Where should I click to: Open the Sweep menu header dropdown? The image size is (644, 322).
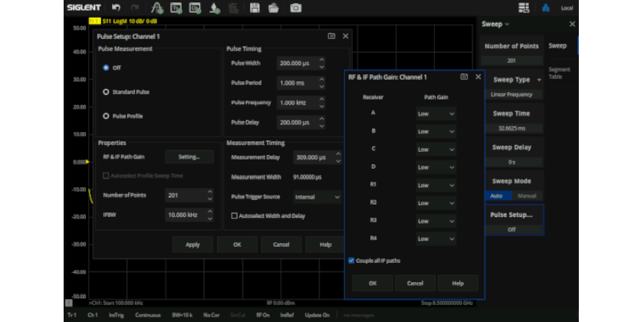[x=496, y=24]
